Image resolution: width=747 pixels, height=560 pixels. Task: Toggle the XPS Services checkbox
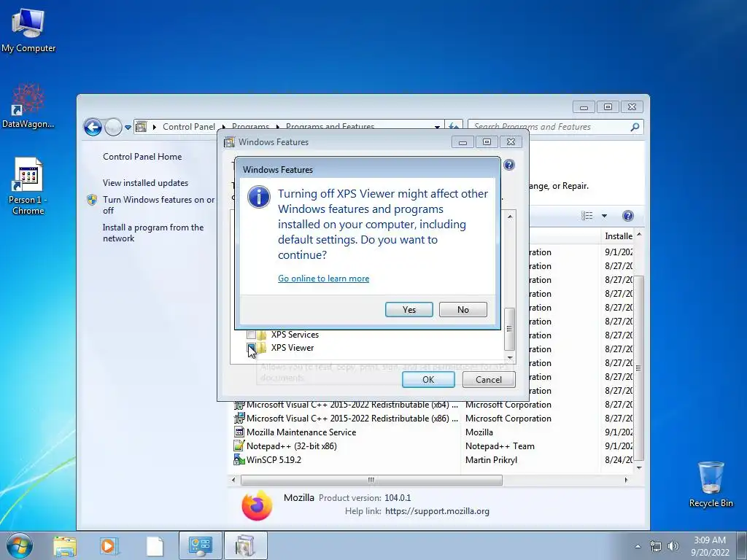[251, 335]
